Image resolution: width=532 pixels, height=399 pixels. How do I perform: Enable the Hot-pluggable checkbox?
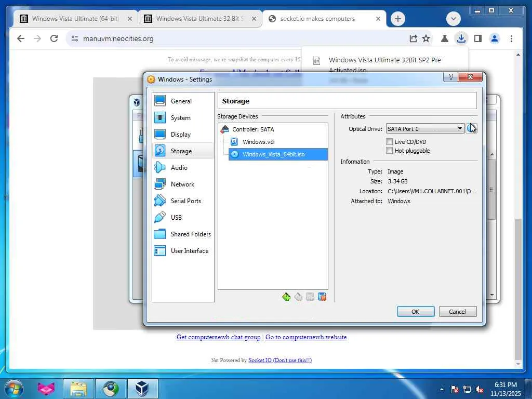pyautogui.click(x=389, y=151)
